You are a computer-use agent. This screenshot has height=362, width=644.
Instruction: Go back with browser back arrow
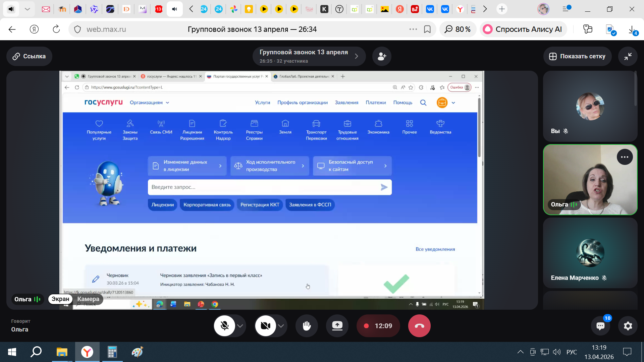pyautogui.click(x=12, y=29)
